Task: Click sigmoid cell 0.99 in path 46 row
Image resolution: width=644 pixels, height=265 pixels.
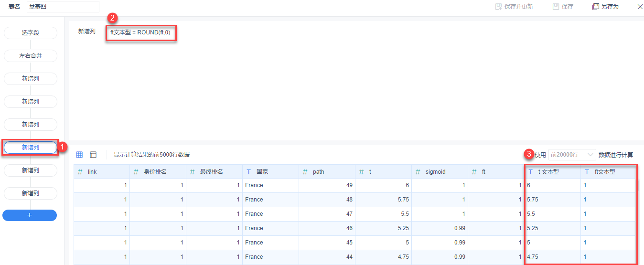Action: click(x=440, y=228)
